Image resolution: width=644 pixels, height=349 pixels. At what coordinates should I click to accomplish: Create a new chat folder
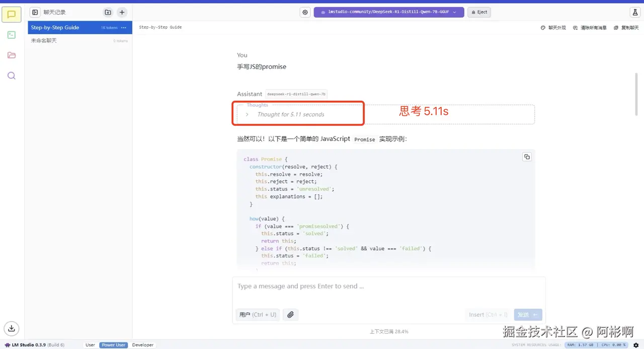click(108, 12)
